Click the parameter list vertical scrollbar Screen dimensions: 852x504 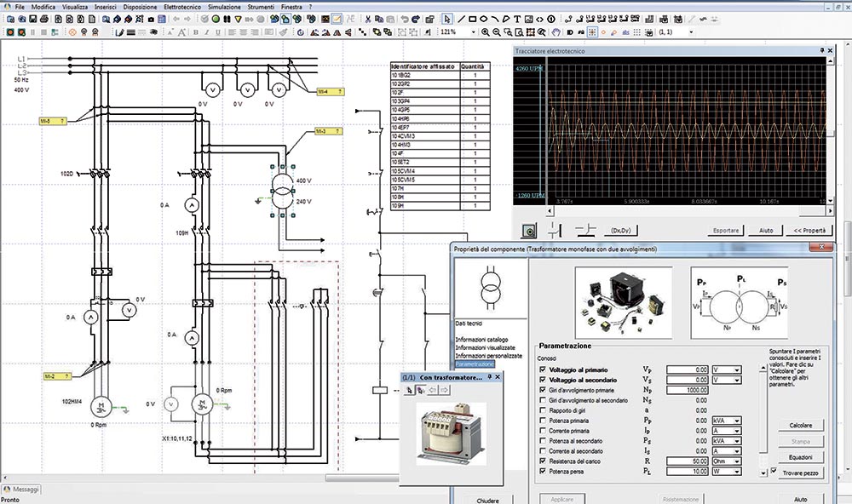pyautogui.click(x=762, y=413)
